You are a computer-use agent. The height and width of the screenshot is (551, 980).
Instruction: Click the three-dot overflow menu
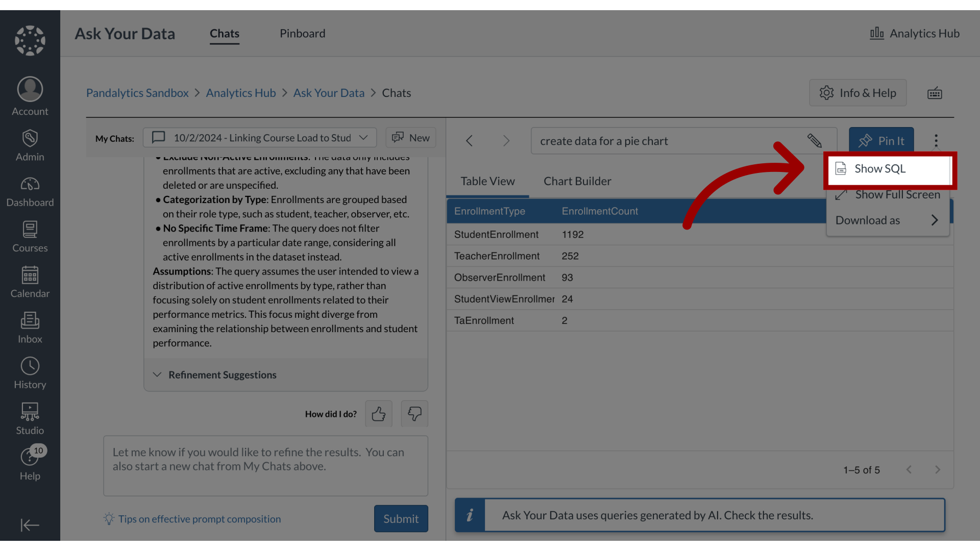click(x=936, y=140)
